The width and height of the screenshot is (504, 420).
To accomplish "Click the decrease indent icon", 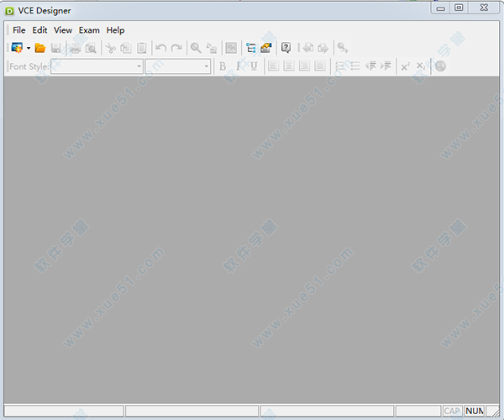I will point(370,66).
